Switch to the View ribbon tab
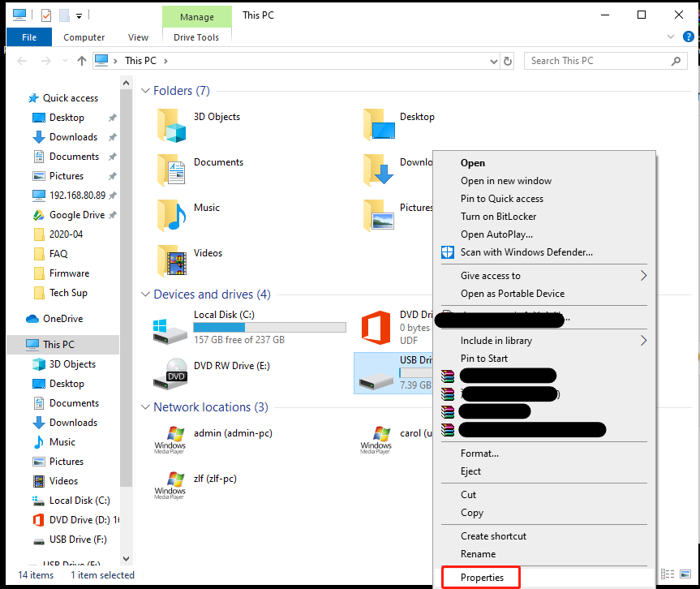The image size is (700, 589). [138, 37]
